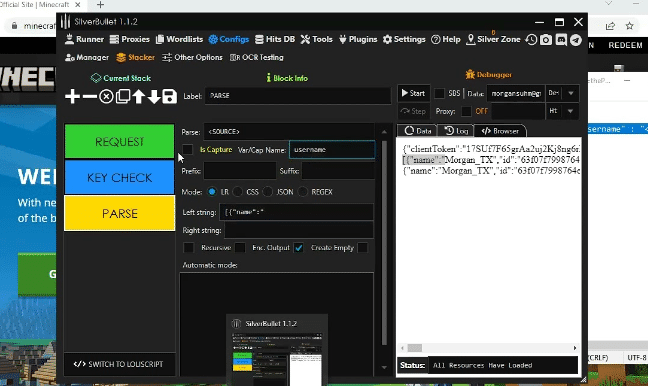Toggle the Is Capture checkbox
This screenshot has height=386, width=648.
187,150
